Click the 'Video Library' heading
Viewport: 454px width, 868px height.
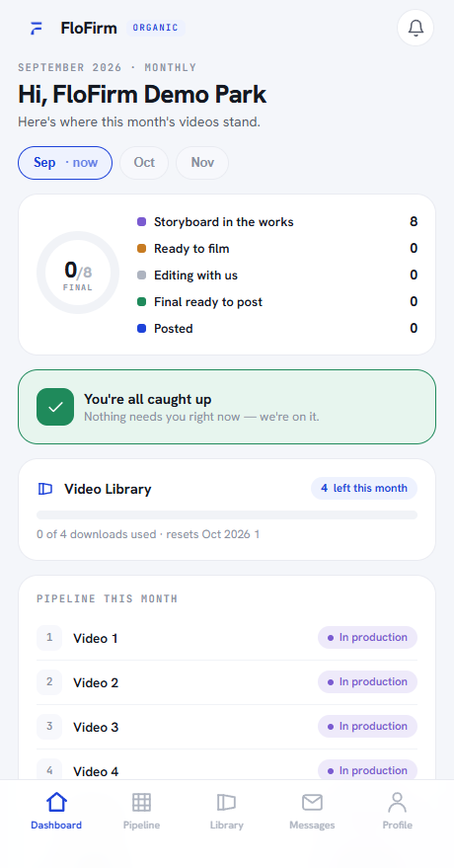[x=108, y=490]
